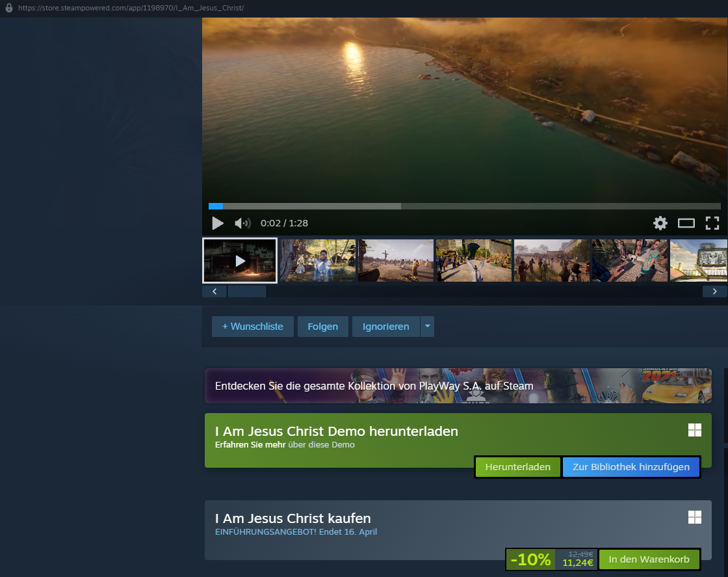Click Zur Bibliothek hinzufügen button
Image resolution: width=728 pixels, height=577 pixels.
[x=630, y=467]
